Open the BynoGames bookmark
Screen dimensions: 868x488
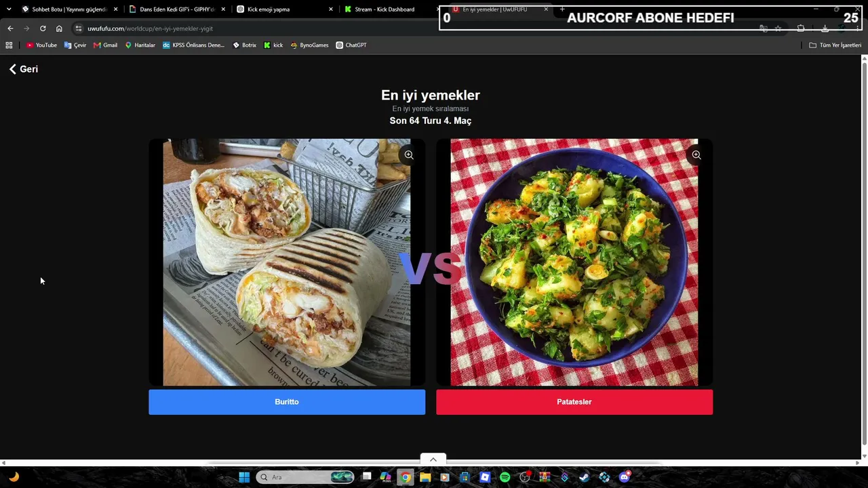coord(309,45)
